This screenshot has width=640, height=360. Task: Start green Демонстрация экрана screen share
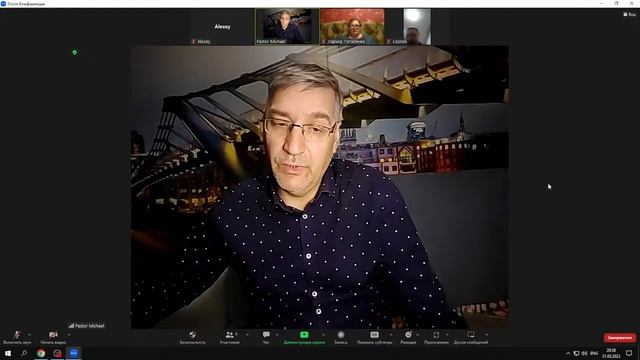click(304, 338)
